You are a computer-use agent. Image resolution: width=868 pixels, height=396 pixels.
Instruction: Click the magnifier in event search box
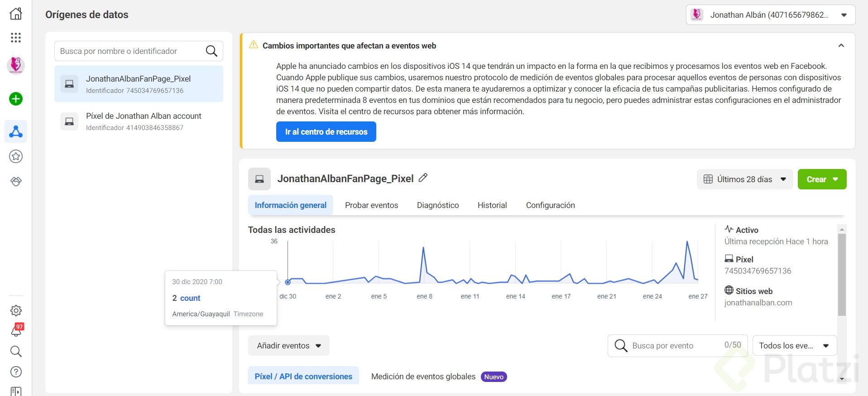(621, 346)
